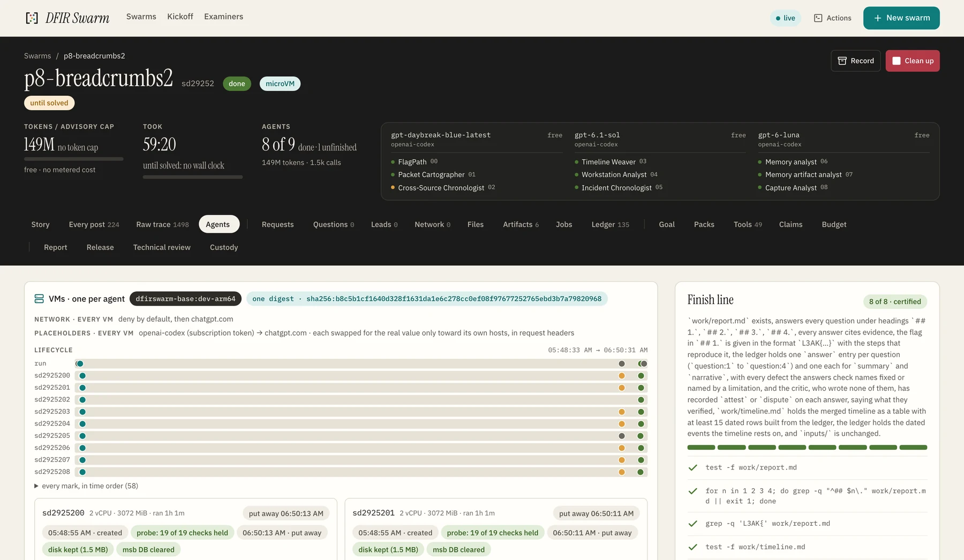Click the Actions terminal icon
Viewport: 964px width, 560px height.
(x=818, y=18)
